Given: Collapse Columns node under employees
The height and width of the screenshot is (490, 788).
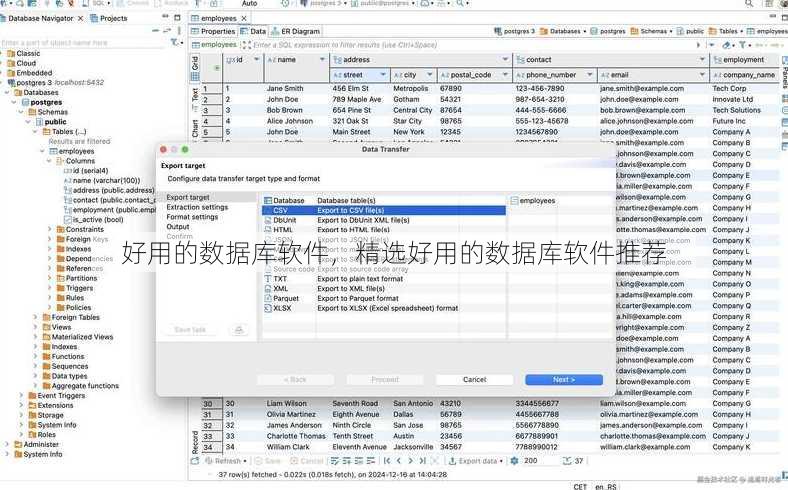Looking at the screenshot, I should pos(49,161).
